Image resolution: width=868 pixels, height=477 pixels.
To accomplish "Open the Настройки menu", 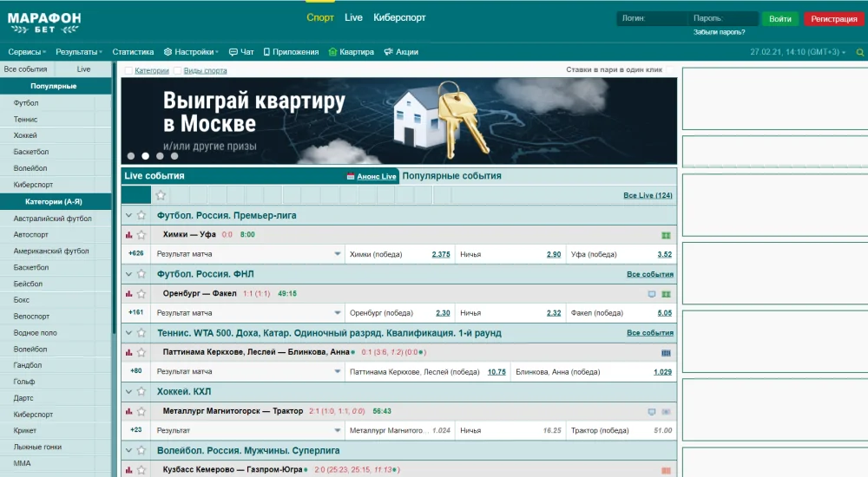I will pos(191,52).
